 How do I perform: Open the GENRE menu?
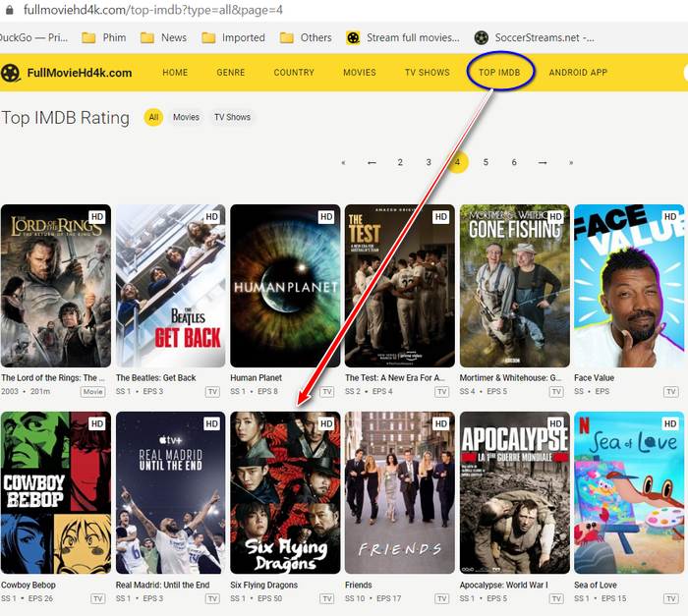(x=231, y=73)
